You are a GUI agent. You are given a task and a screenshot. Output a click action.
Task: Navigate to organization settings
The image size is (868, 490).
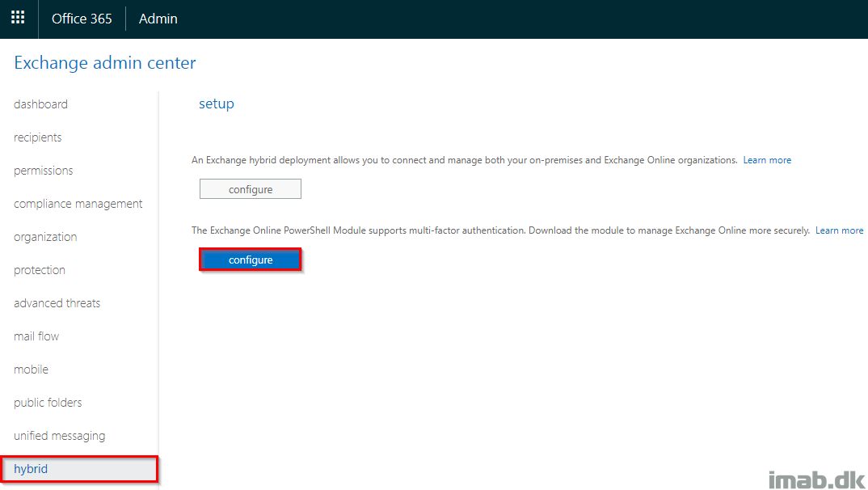click(x=45, y=237)
